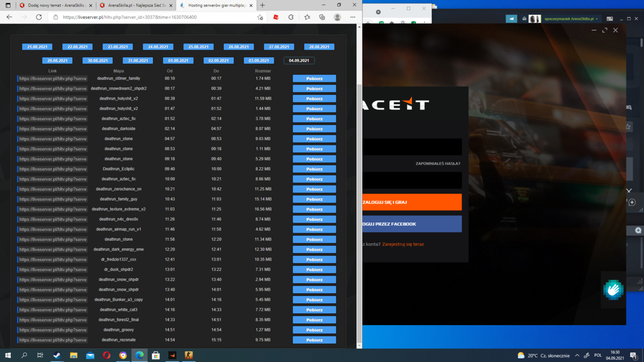
Task: Open the Steam icon in taskbar
Action: pos(57,355)
